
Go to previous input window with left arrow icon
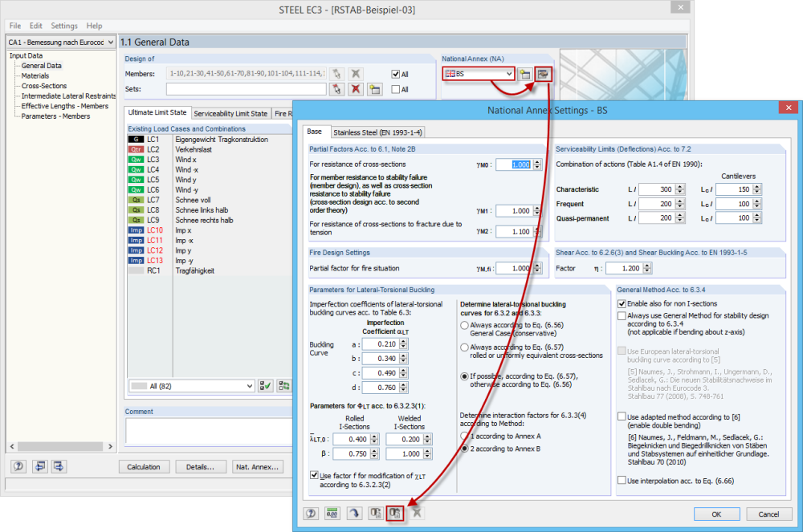click(x=40, y=466)
